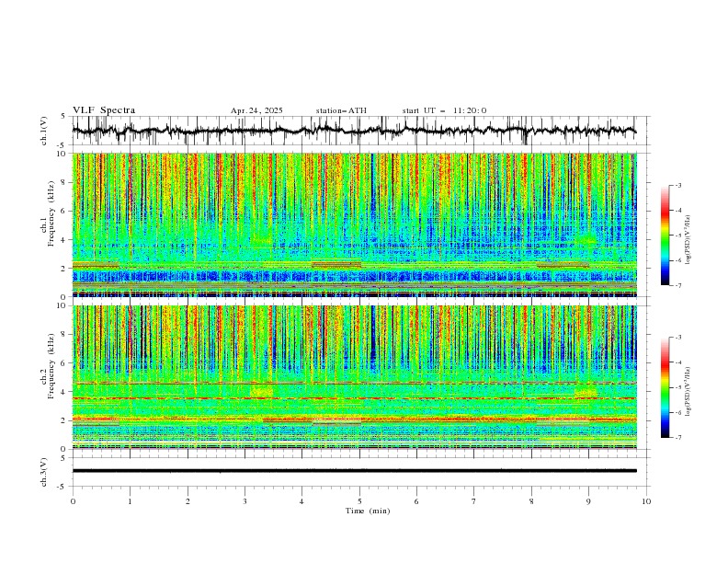728x563 pixels.
Task: Click the "ch.3(V)" vertical axis label
Action: coord(44,472)
